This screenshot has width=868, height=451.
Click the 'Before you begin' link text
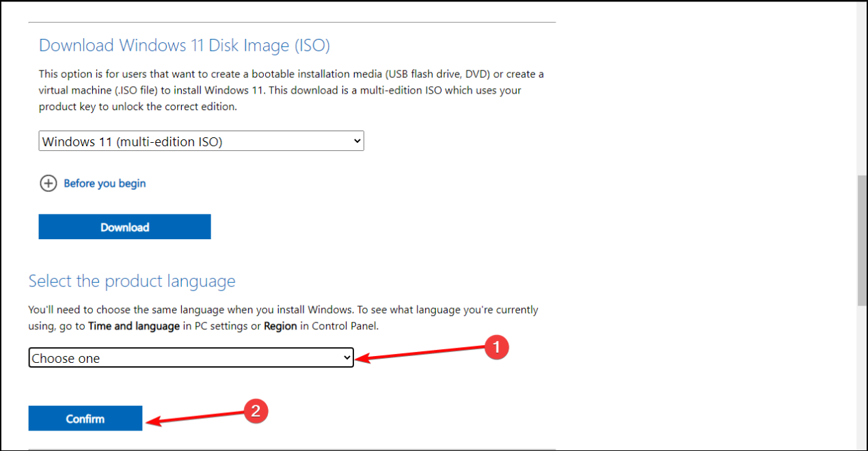104,183
